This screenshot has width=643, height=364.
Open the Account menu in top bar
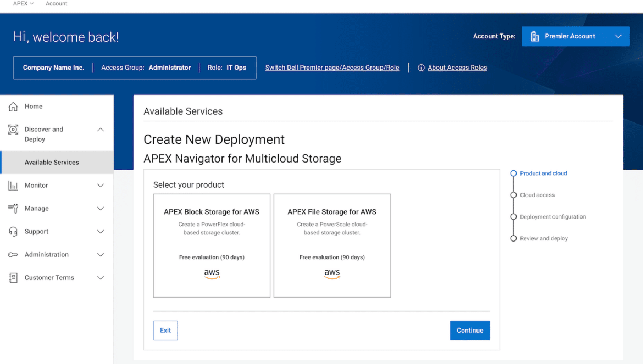click(x=56, y=4)
